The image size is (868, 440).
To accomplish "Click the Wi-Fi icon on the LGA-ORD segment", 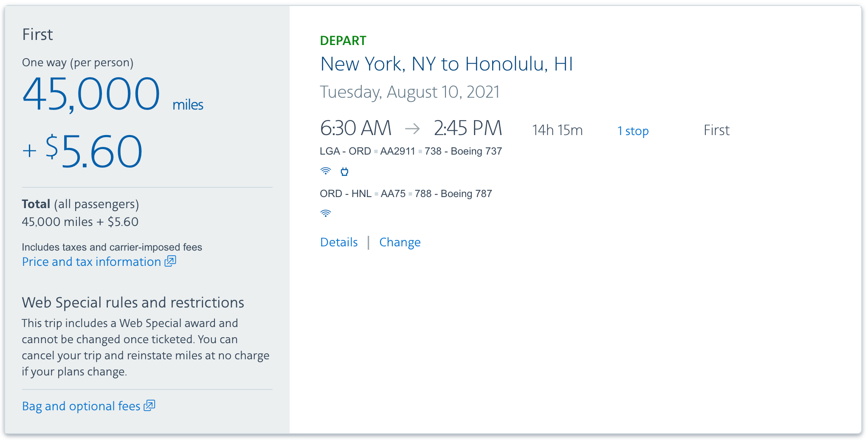I will pyautogui.click(x=325, y=171).
